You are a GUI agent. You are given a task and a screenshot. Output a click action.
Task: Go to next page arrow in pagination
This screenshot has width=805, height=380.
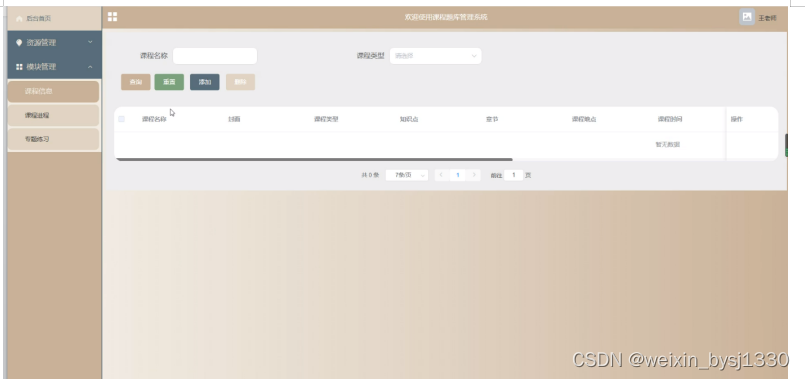474,175
